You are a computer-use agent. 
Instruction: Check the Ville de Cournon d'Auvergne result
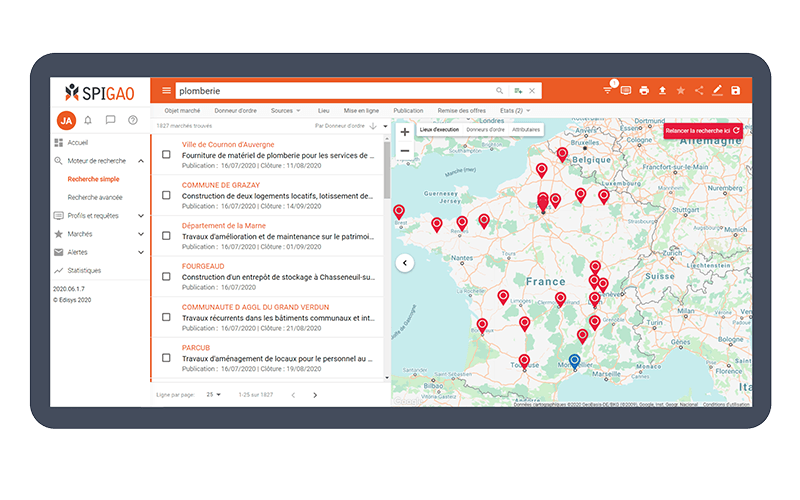(x=166, y=155)
